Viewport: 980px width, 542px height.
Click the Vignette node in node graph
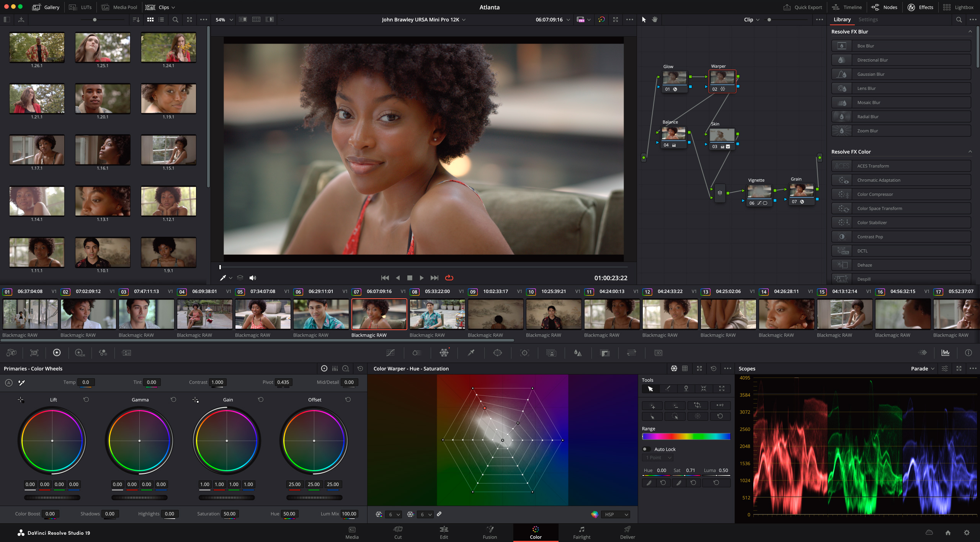[x=756, y=192]
